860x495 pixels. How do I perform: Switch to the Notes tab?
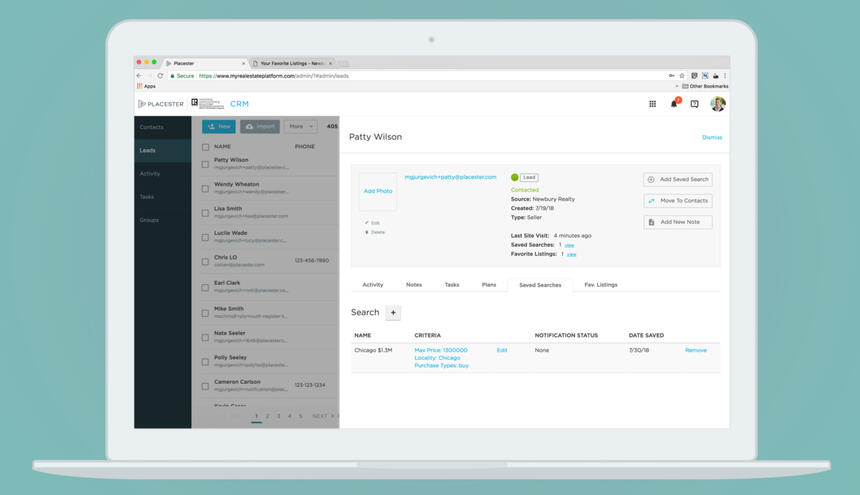coord(414,285)
